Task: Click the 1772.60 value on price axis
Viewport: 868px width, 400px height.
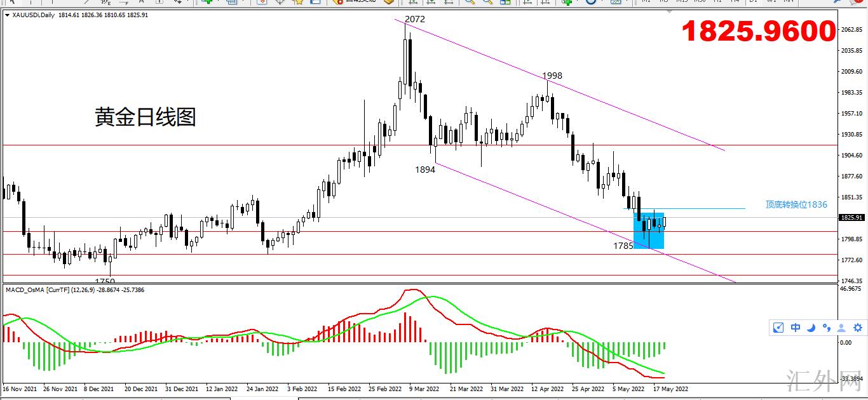Action: click(x=850, y=260)
